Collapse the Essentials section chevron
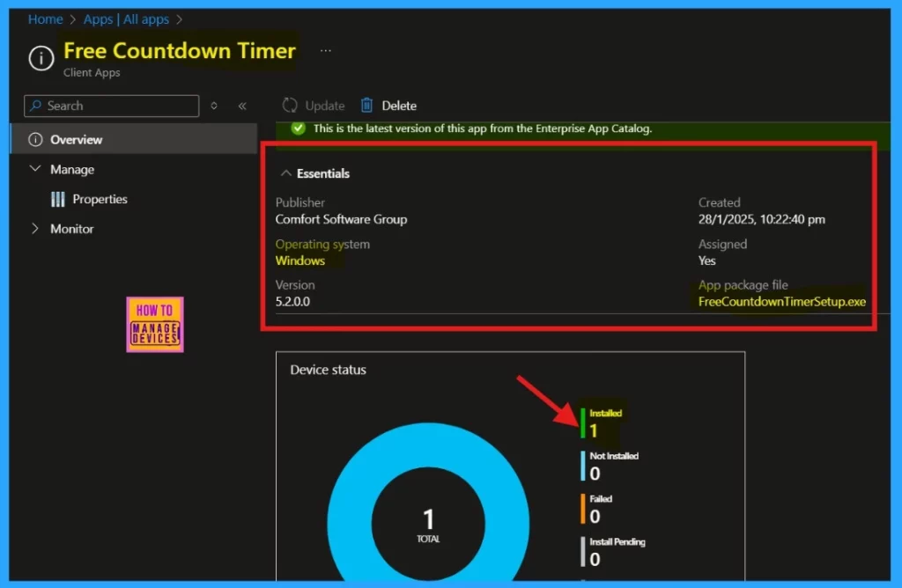 click(286, 173)
